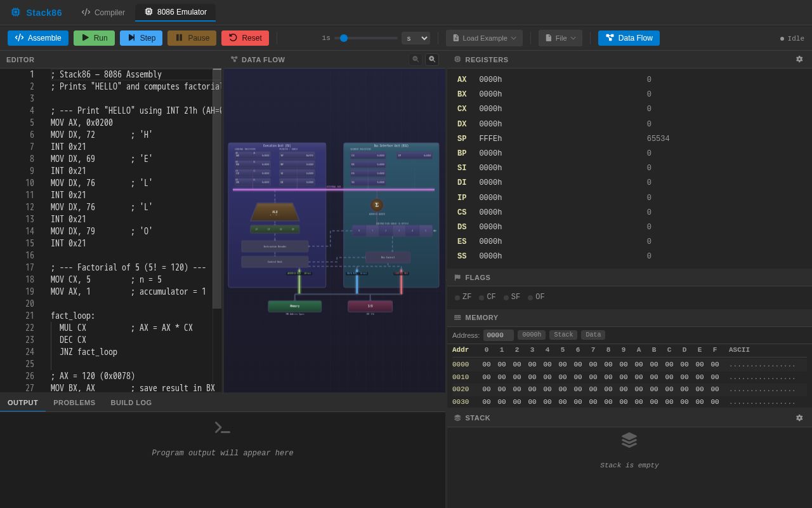Toggle the ZF flag indicator

(463, 297)
